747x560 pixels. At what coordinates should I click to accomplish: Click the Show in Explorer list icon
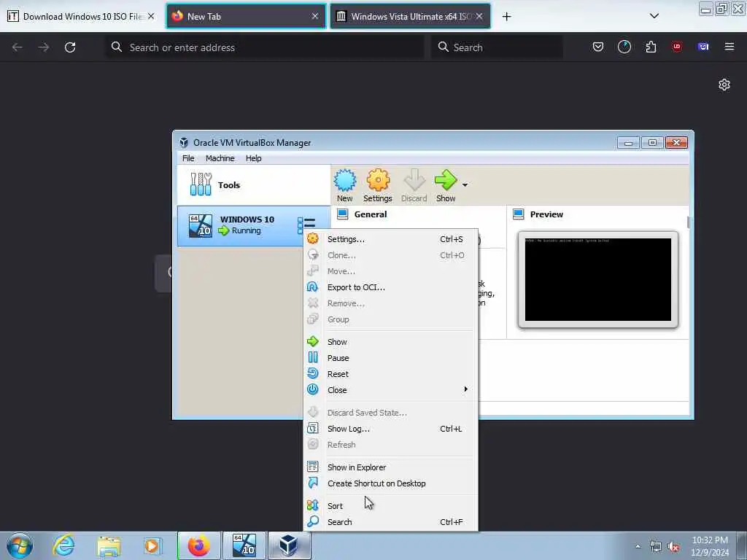point(313,467)
